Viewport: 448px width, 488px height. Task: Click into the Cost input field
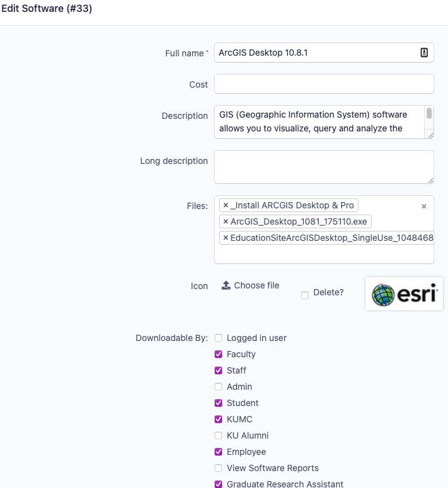pyautogui.click(x=323, y=84)
